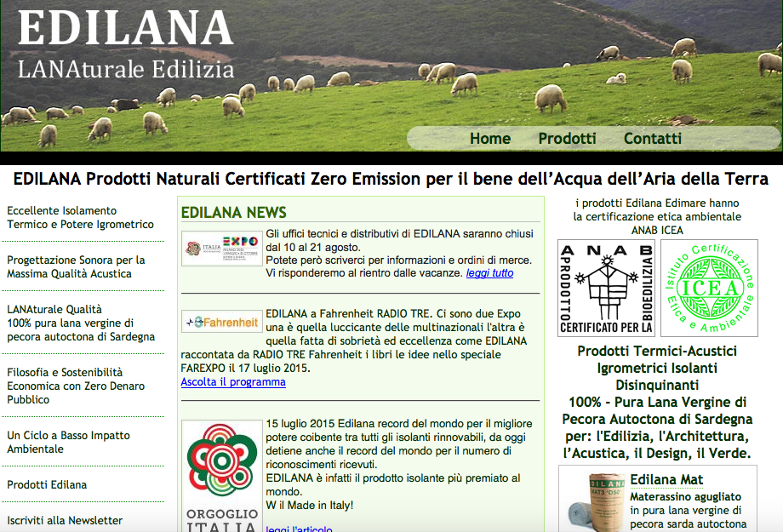783x532 pixels.
Task: Click 'Prodotti Termici-Acustici' heading text
Action: [657, 351]
